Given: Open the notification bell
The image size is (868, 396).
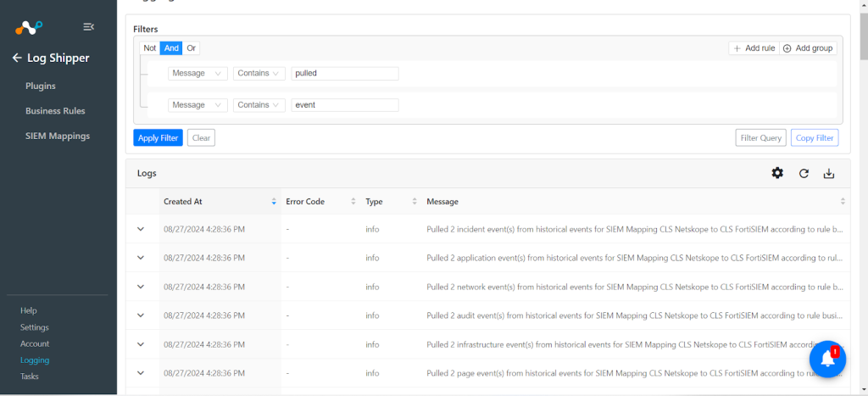Looking at the screenshot, I should click(827, 359).
